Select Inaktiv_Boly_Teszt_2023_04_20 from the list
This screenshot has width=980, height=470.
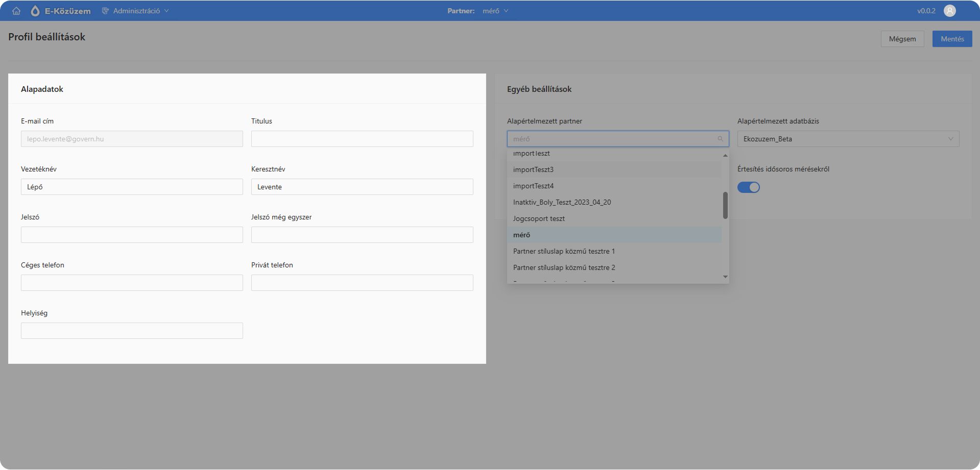[562, 202]
